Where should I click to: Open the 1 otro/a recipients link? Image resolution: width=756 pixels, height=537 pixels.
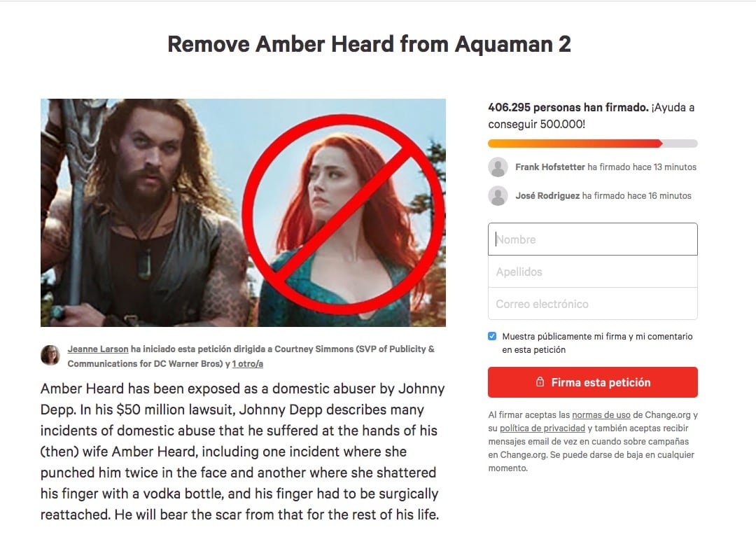click(x=247, y=364)
